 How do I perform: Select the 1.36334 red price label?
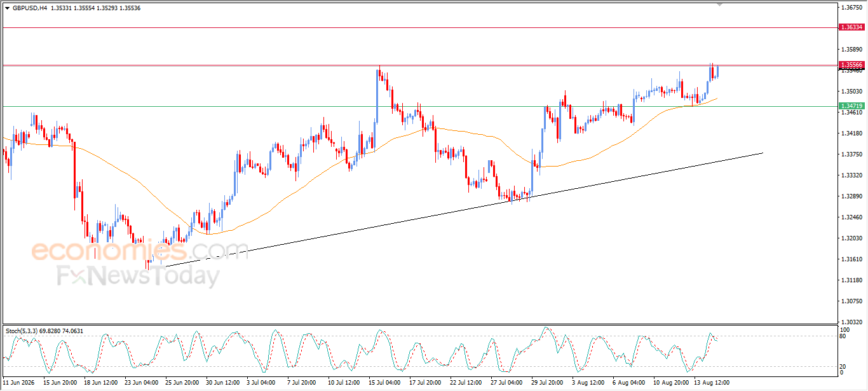click(851, 27)
